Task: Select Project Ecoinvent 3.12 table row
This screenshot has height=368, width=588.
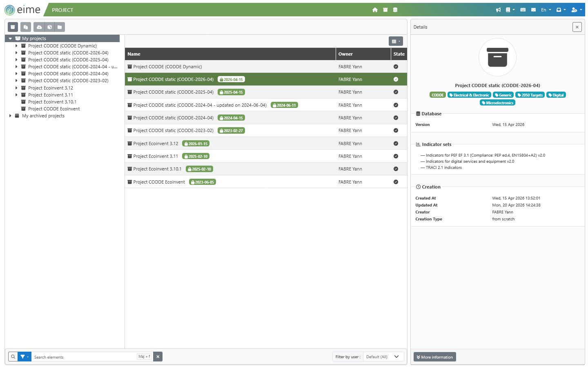Action: 266,144
